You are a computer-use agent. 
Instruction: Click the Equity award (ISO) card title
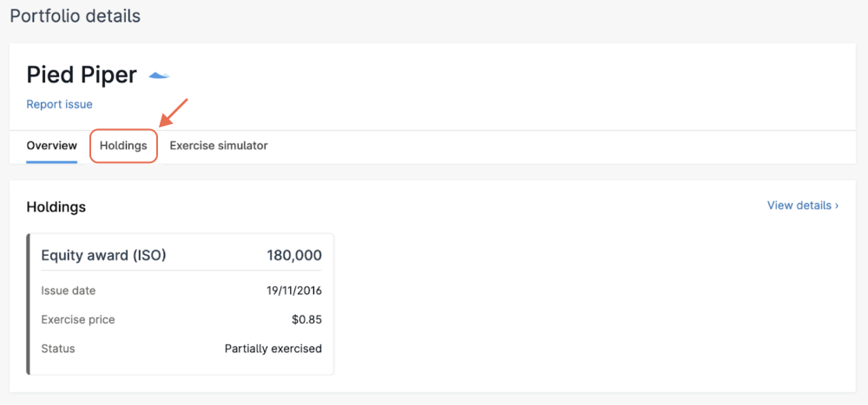103,255
